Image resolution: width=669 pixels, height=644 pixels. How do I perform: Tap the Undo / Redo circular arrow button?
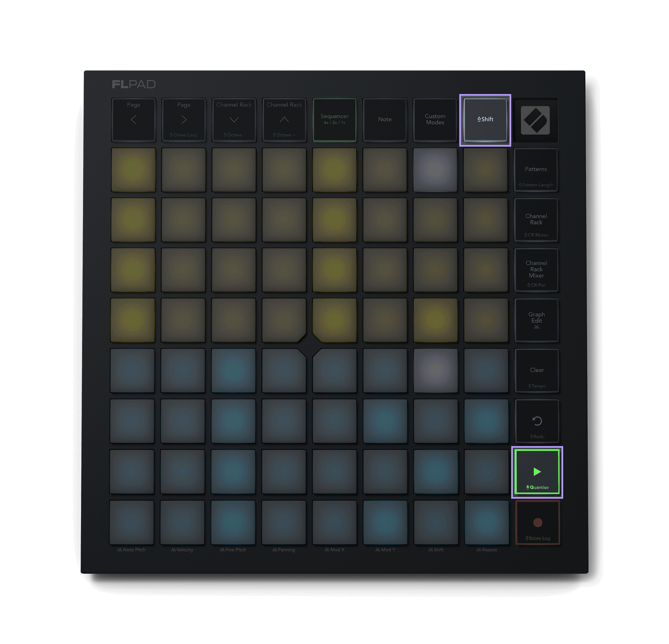pos(537,421)
